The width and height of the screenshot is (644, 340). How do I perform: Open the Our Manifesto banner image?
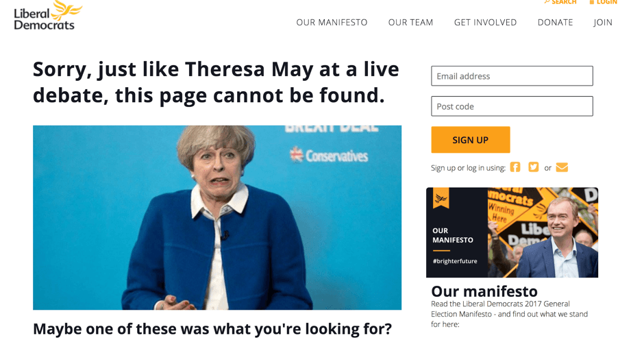[512, 232]
